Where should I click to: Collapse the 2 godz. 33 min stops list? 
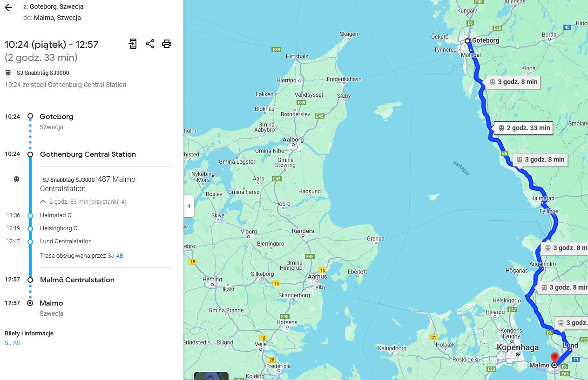coord(83,201)
